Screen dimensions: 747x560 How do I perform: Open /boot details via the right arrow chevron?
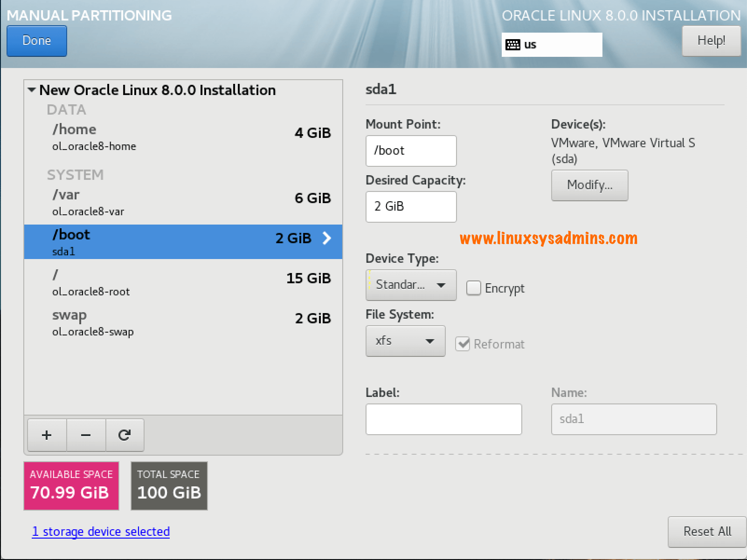[x=327, y=238]
